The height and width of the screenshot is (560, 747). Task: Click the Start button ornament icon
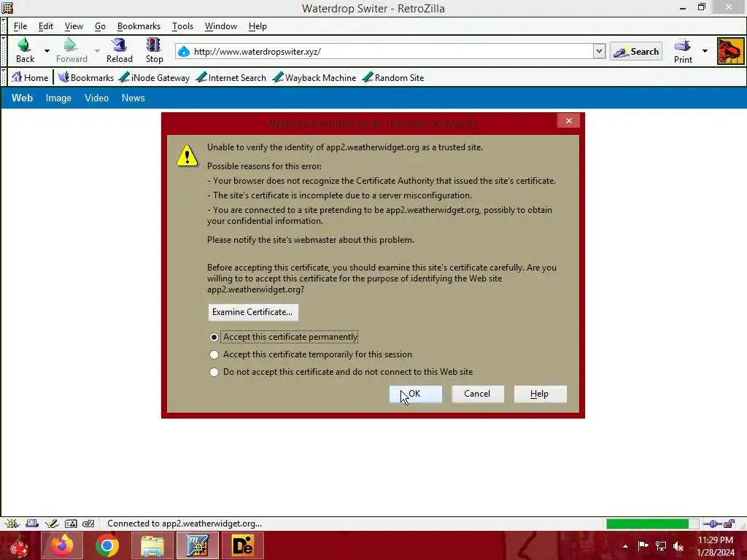click(x=19, y=546)
